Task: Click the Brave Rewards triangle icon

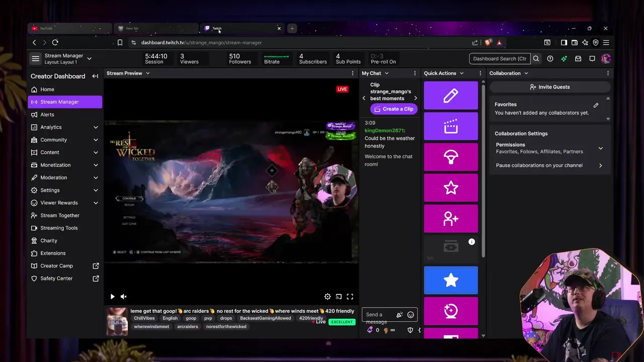Action: [x=499, y=43]
